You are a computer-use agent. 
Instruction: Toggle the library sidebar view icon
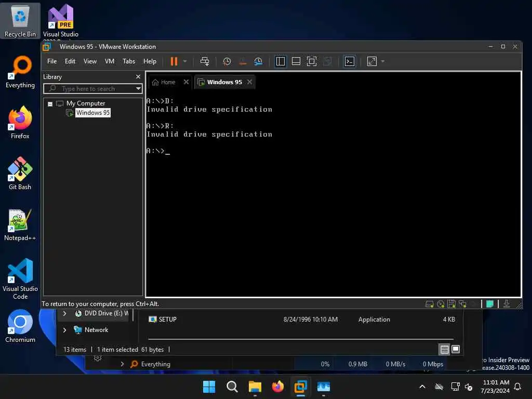(280, 61)
